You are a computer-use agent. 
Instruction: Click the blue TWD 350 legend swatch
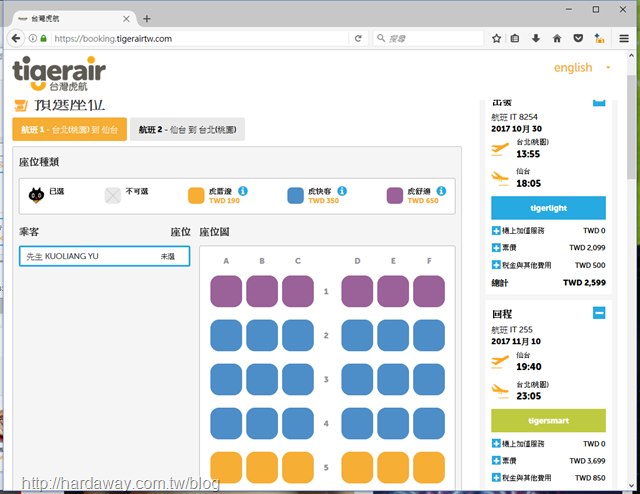click(x=295, y=196)
